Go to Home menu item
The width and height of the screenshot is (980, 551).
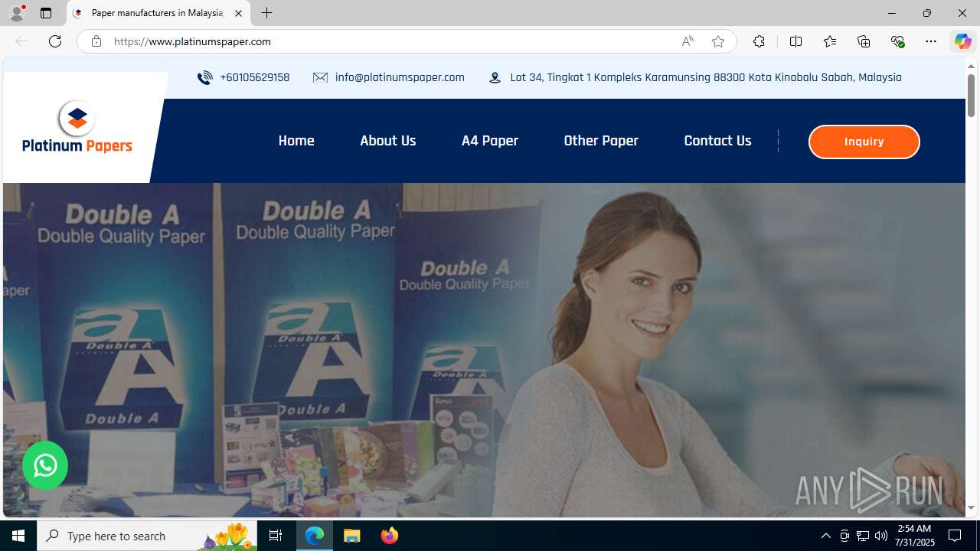(296, 141)
